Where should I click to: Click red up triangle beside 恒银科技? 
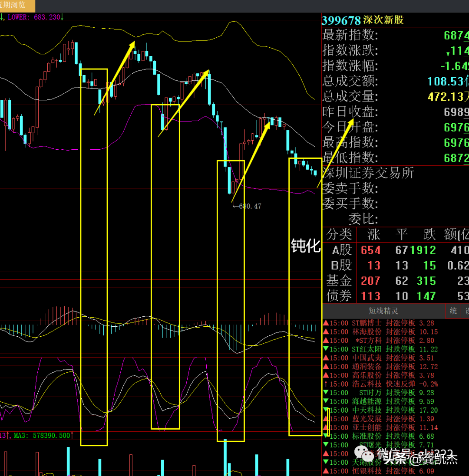pyautogui.click(x=325, y=471)
